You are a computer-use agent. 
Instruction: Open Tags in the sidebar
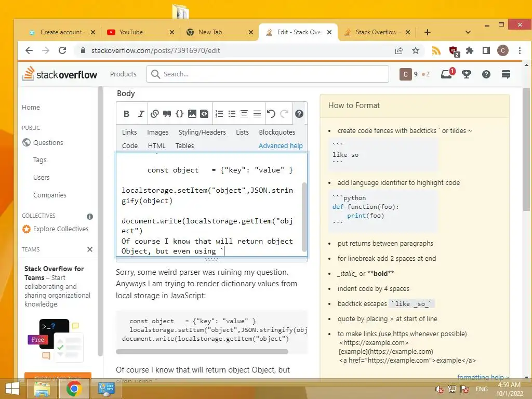click(39, 160)
